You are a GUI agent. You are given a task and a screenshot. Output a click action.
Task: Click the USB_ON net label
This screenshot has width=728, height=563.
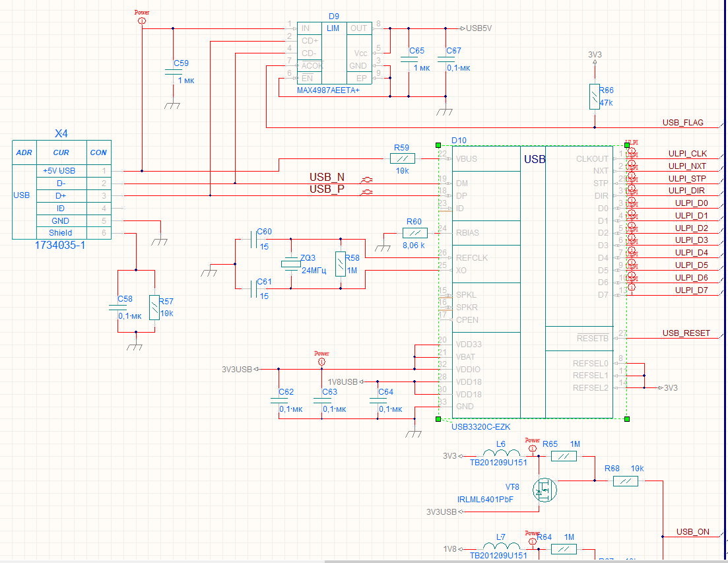click(693, 531)
